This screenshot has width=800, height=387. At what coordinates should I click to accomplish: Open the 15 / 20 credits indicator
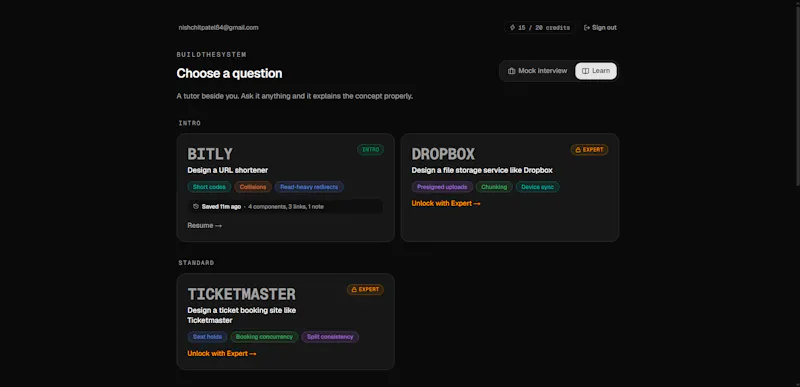tap(540, 28)
